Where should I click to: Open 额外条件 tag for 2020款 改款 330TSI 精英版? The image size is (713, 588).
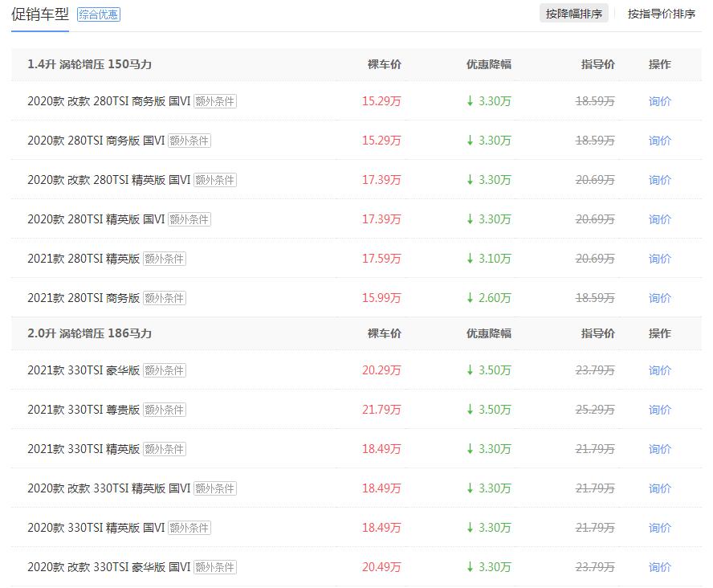click(215, 488)
